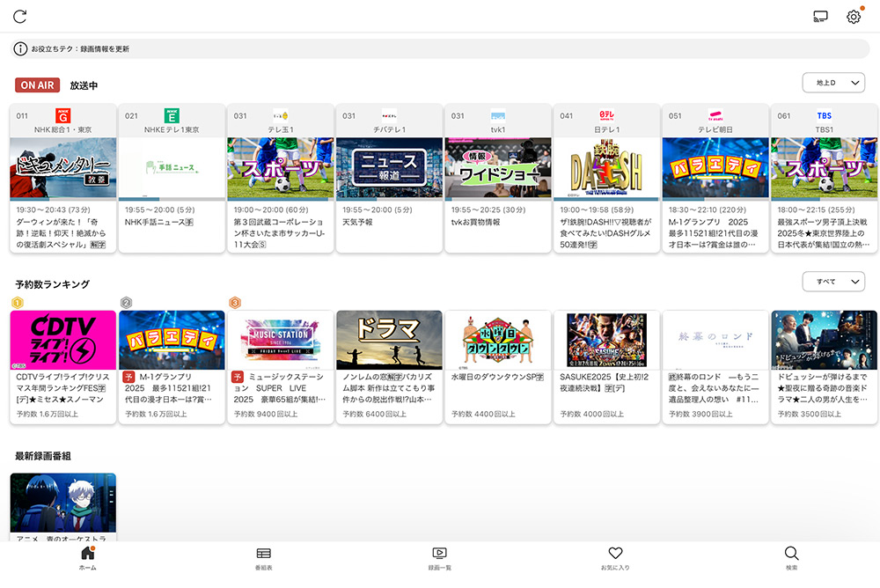
Task: Open the お気に入り favorites tab
Action: 615,557
